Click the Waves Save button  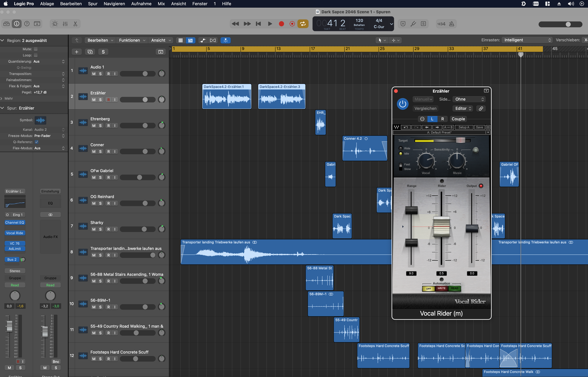pyautogui.click(x=479, y=127)
